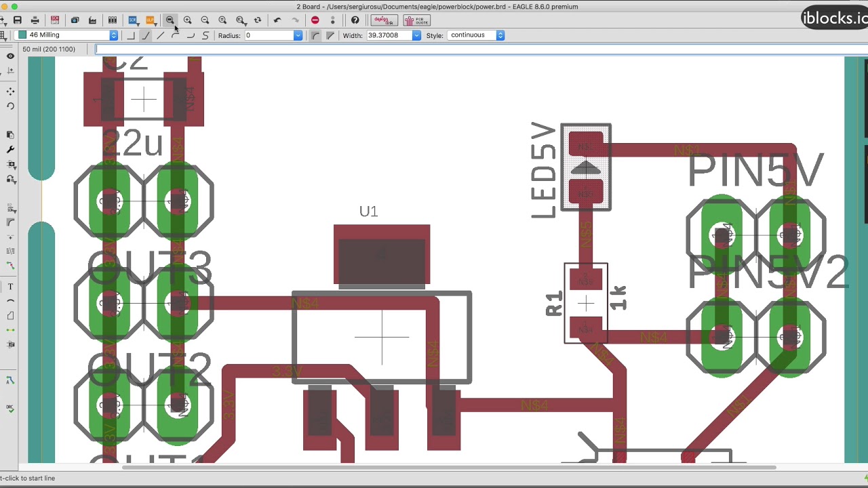Click the Go traffic-light icon
Viewport: 868px width, 488px height.
[x=332, y=20]
